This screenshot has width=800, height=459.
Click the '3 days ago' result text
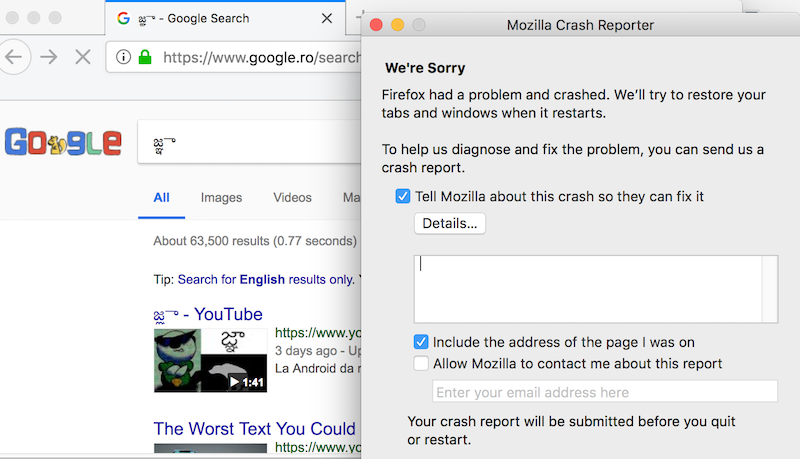click(x=306, y=351)
